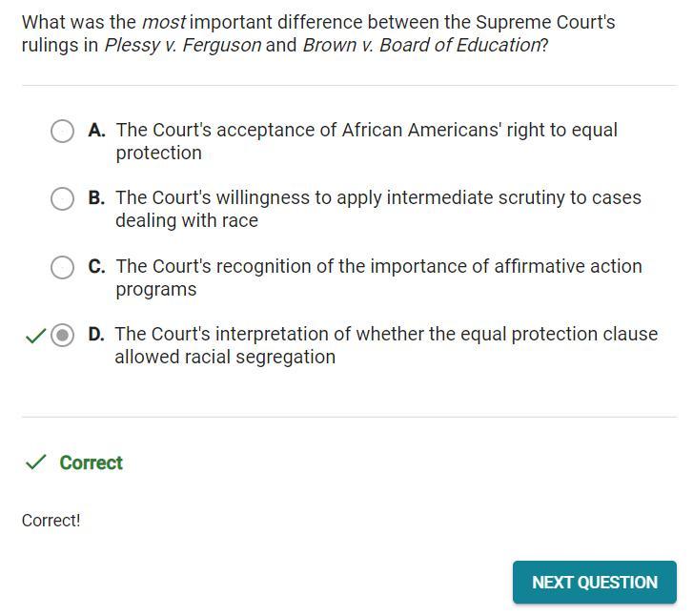Click the italic "Plessy v. Ferguson" text

click(182, 45)
